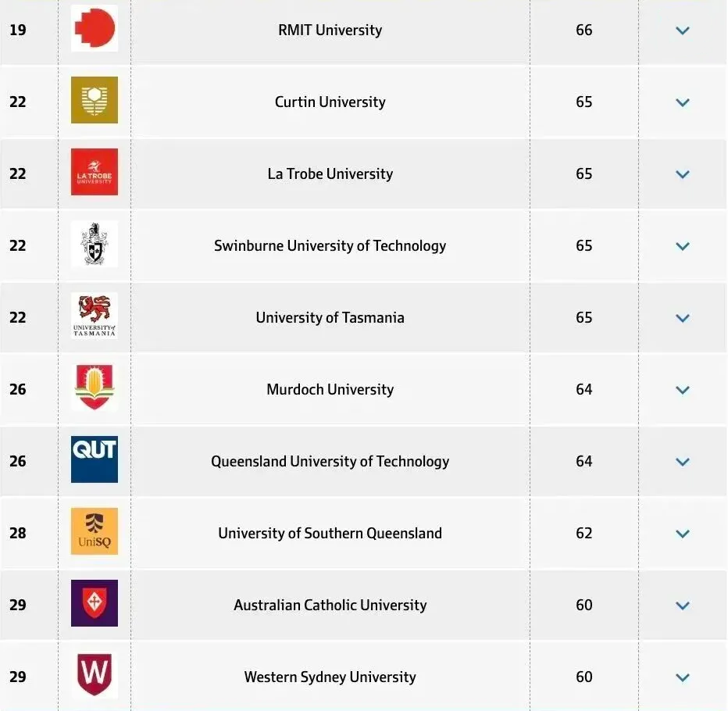Viewport: 728px width, 711px height.
Task: Open the University of Southern Queensland name
Action: [x=330, y=534]
